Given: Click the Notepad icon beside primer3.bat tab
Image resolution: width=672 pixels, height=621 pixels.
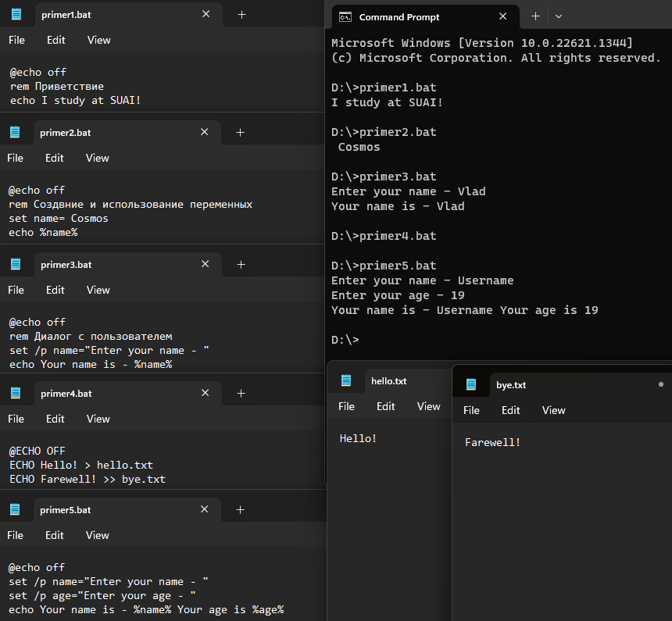Looking at the screenshot, I should [16, 265].
